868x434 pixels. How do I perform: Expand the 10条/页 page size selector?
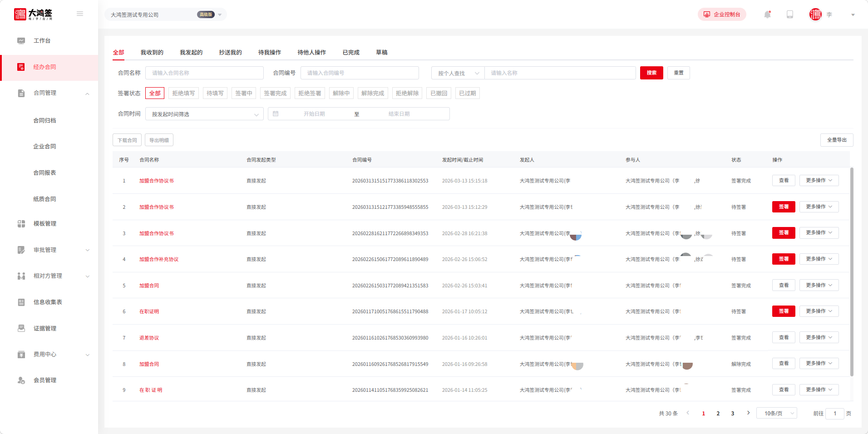776,414
